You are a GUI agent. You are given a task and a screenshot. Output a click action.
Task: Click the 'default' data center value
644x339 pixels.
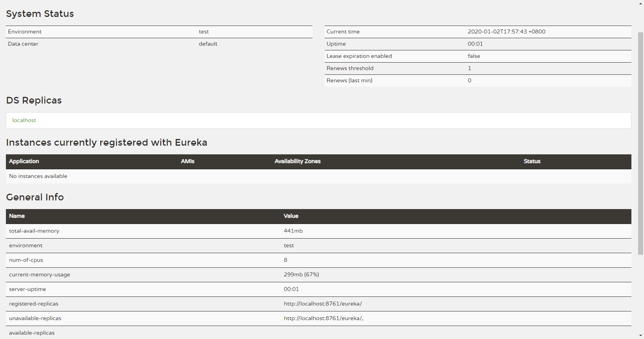click(x=208, y=44)
